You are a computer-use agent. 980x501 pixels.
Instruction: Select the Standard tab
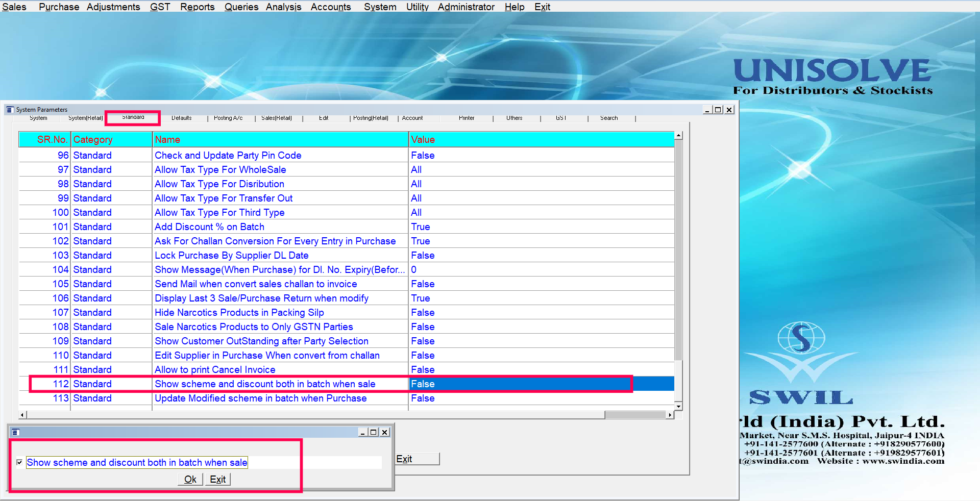[x=133, y=117]
